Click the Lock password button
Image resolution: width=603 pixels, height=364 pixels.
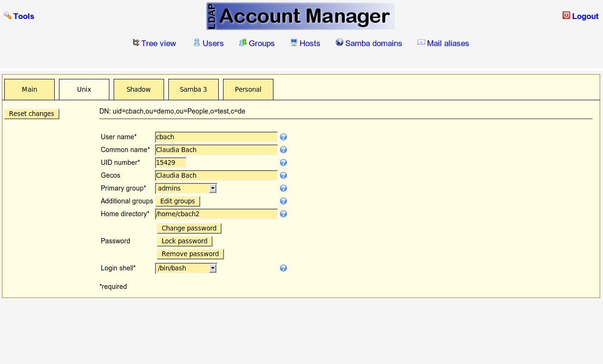pos(185,241)
